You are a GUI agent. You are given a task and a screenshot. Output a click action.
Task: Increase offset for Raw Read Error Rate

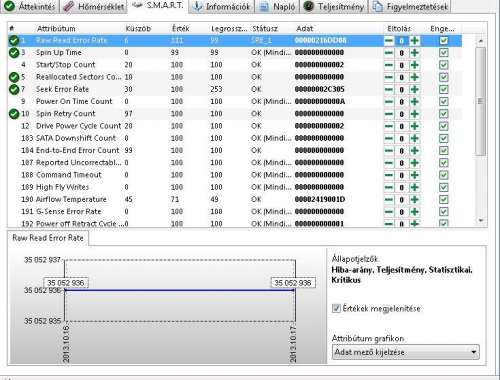coord(415,41)
